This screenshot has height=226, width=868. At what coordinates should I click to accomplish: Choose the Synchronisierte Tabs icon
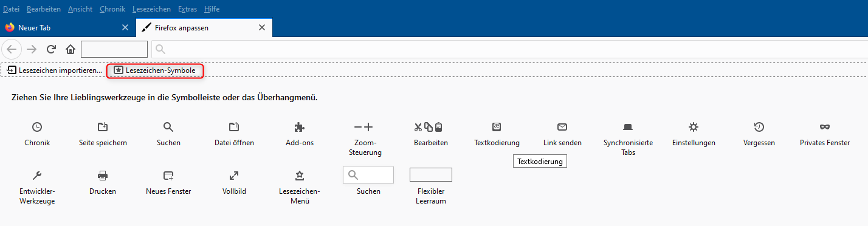click(628, 127)
